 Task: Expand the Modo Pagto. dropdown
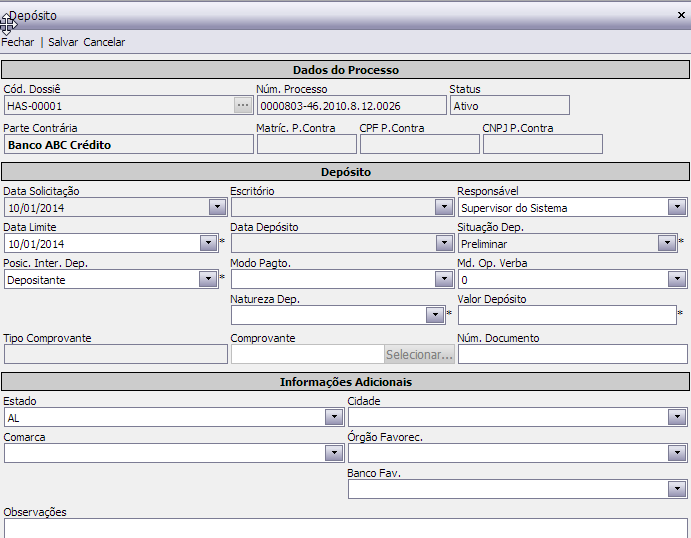coord(444,279)
